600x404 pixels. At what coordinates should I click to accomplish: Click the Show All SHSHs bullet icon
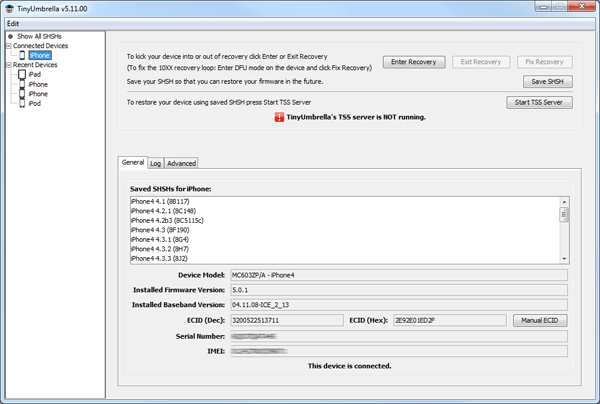11,36
